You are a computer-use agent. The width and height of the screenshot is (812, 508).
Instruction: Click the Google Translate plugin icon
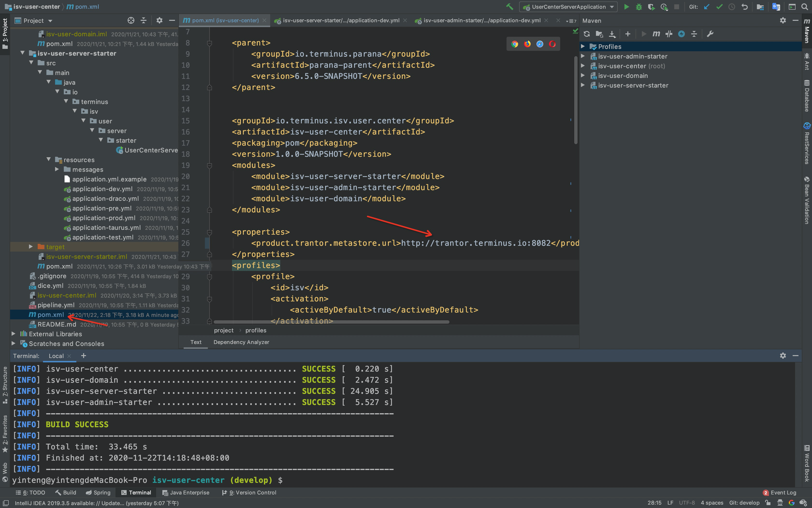point(776,7)
